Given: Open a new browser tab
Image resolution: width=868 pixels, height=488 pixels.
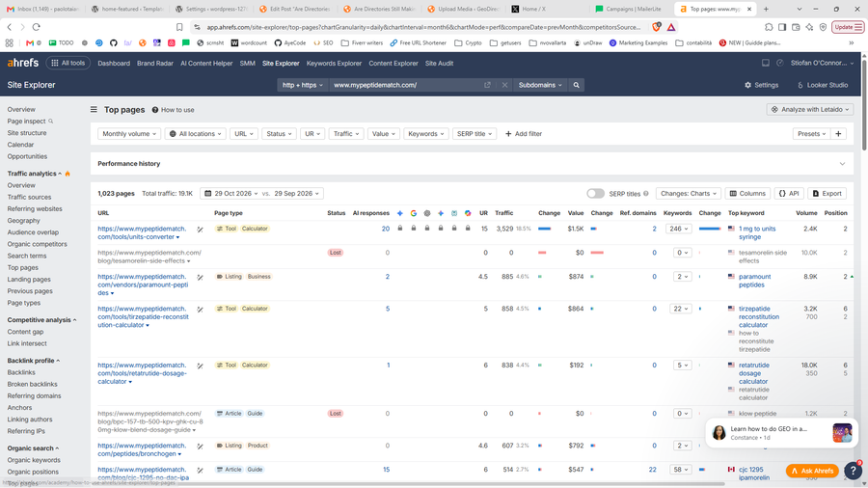Looking at the screenshot, I should [x=766, y=9].
